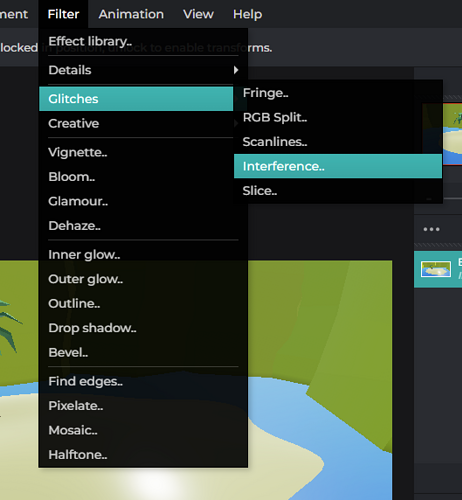Open layer options three-dots menu

pos(431,229)
